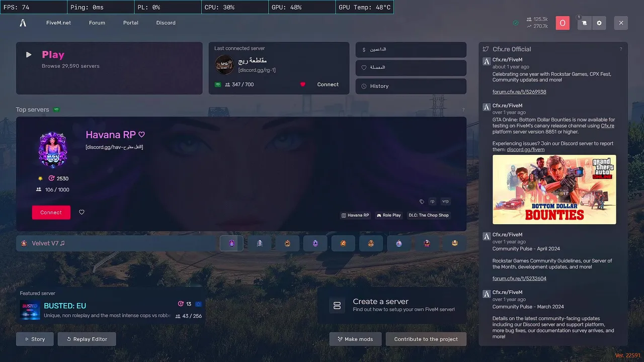
Task: Select the sixth server icon in carousel
Action: point(371,243)
